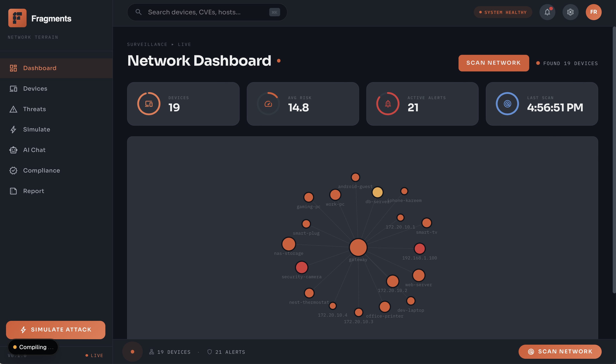Click the Fragments logo icon
The height and width of the screenshot is (364, 616).
click(17, 18)
